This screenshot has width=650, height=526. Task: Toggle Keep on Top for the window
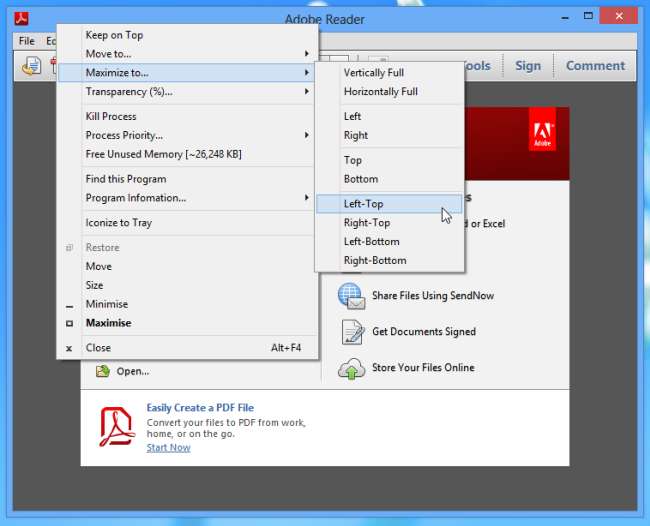(x=114, y=35)
